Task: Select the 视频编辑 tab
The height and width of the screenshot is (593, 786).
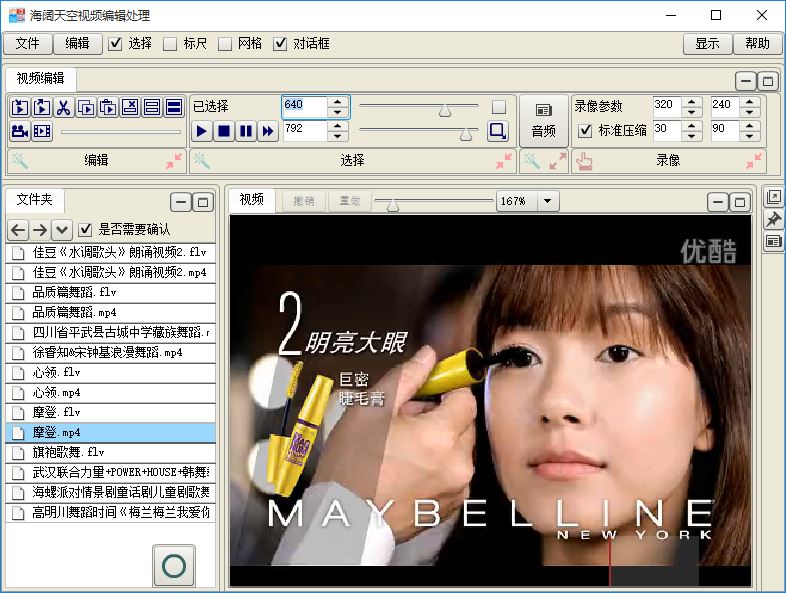Action: 41,79
